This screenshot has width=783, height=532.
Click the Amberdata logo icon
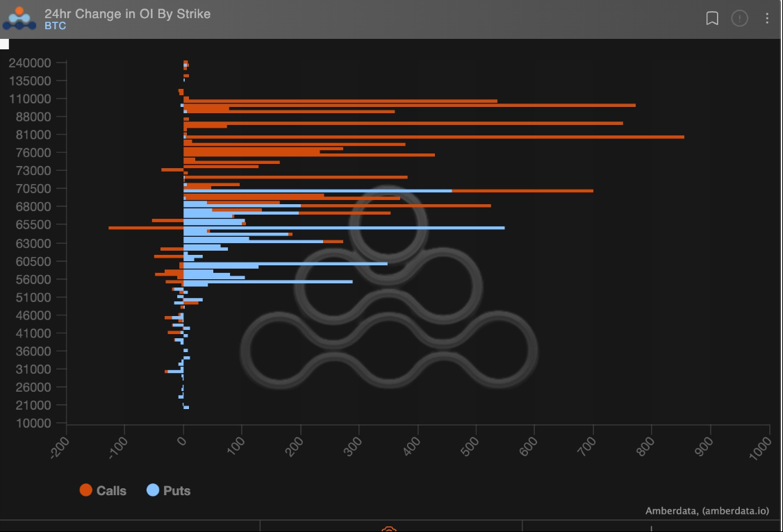[x=19, y=19]
